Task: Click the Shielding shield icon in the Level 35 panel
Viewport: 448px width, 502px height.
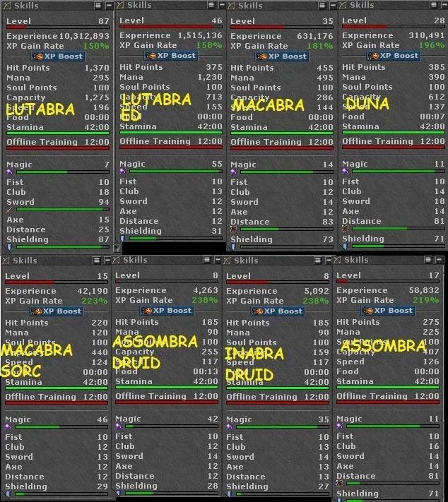Action: [234, 247]
